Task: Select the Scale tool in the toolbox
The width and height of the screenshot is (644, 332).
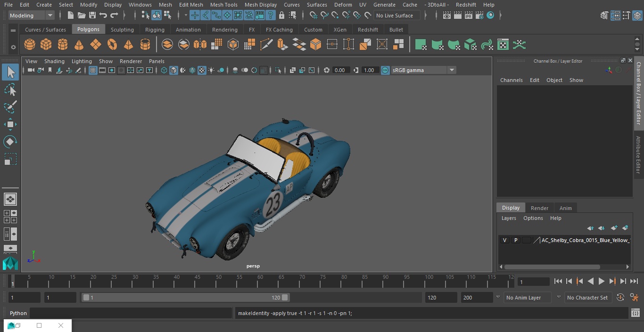Action: 10,159
